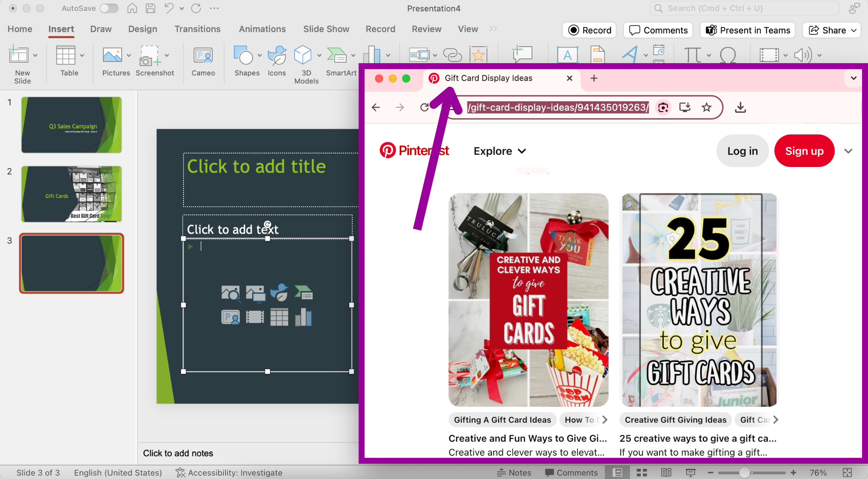Toggle Comments pane in status bar
Image resolution: width=868 pixels, height=479 pixels.
click(x=571, y=472)
